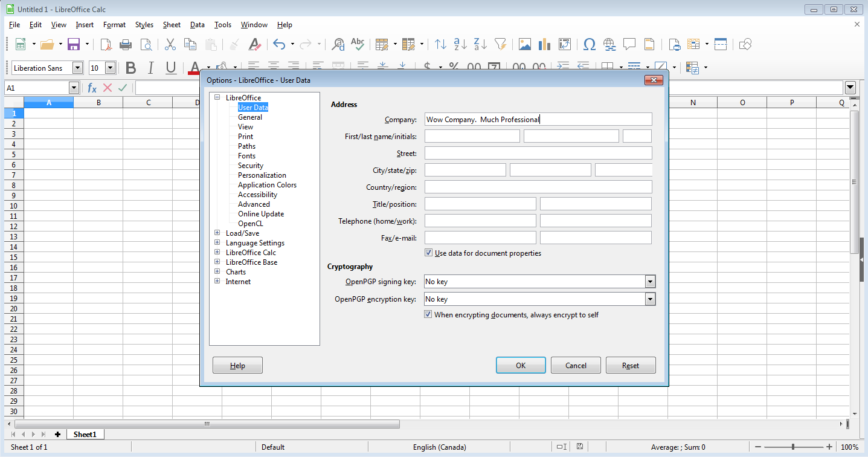The width and height of the screenshot is (868, 457).
Task: Open the Window menu
Action: point(254,25)
